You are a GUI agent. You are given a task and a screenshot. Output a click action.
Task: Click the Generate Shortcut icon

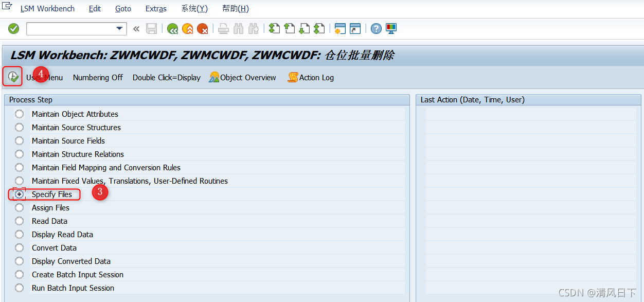pos(355,29)
